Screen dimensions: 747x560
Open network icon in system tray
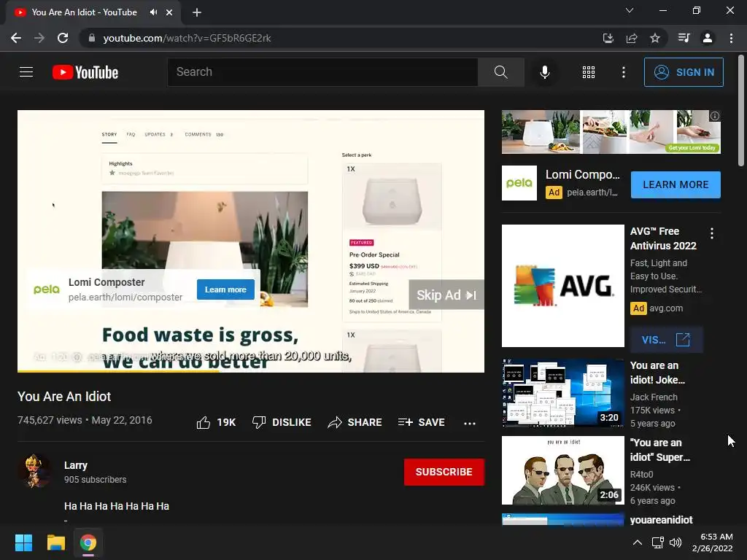[x=658, y=542]
